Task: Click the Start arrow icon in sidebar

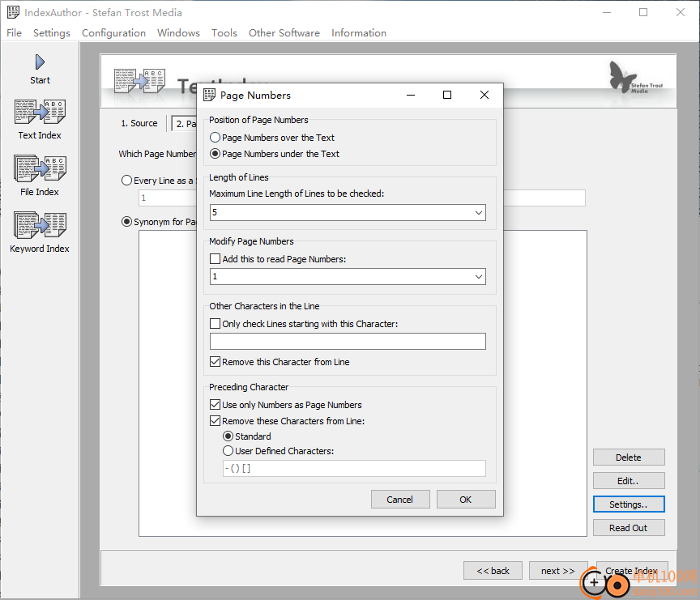Action: [x=40, y=62]
